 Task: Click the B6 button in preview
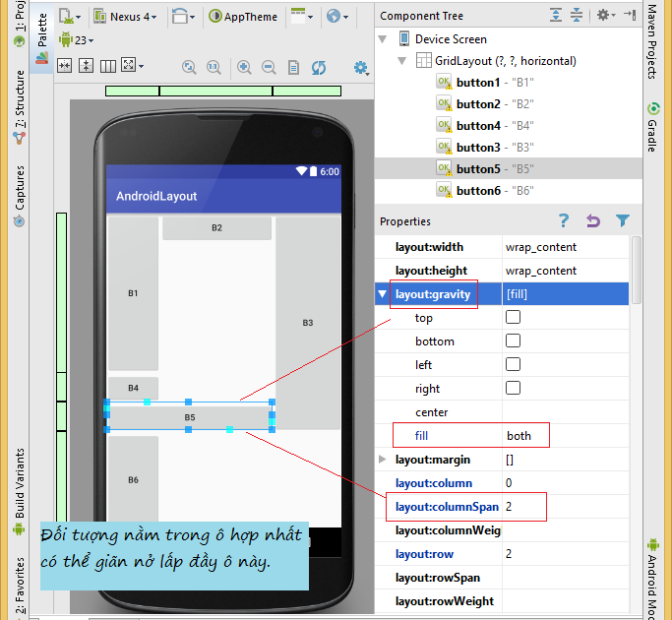(x=133, y=479)
